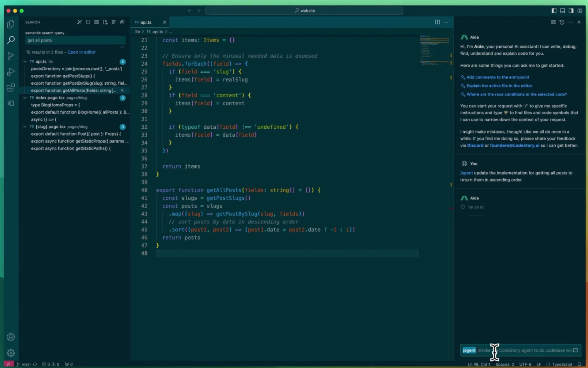Screen dimensions: 588x368
Task: Toggle the primary side bar layout
Action: pos(554,11)
